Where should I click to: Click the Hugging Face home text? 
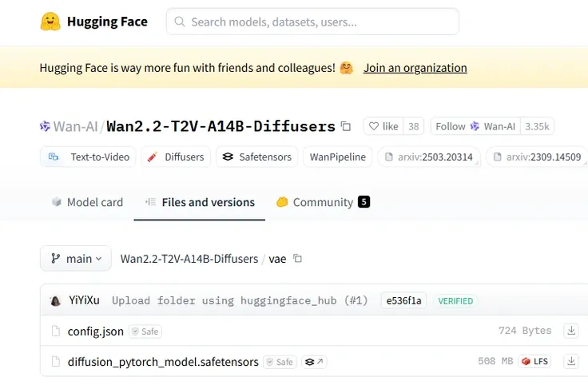tap(107, 22)
